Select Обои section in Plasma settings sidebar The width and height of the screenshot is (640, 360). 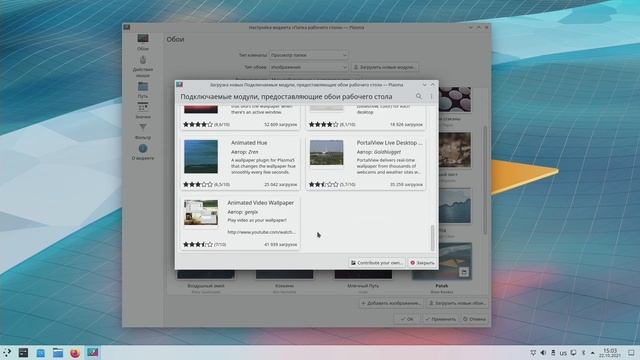tap(143, 42)
